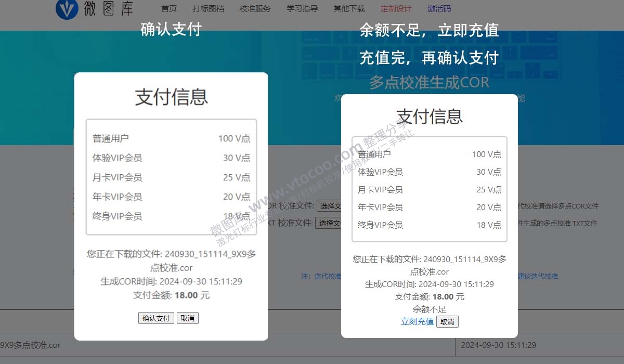Open the 学习指导 menu item
The width and height of the screenshot is (624, 364).
[302, 8]
